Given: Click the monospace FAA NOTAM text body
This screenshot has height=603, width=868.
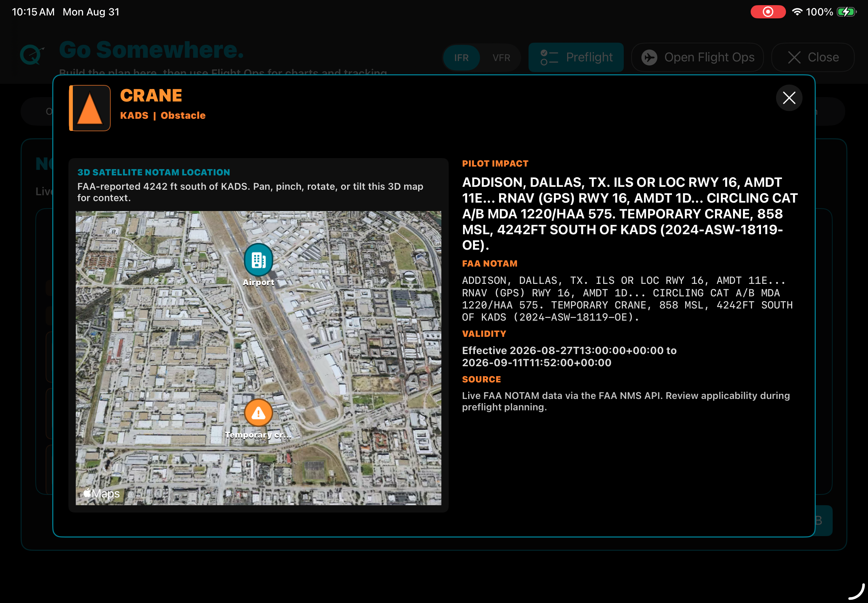Looking at the screenshot, I should click(x=627, y=299).
